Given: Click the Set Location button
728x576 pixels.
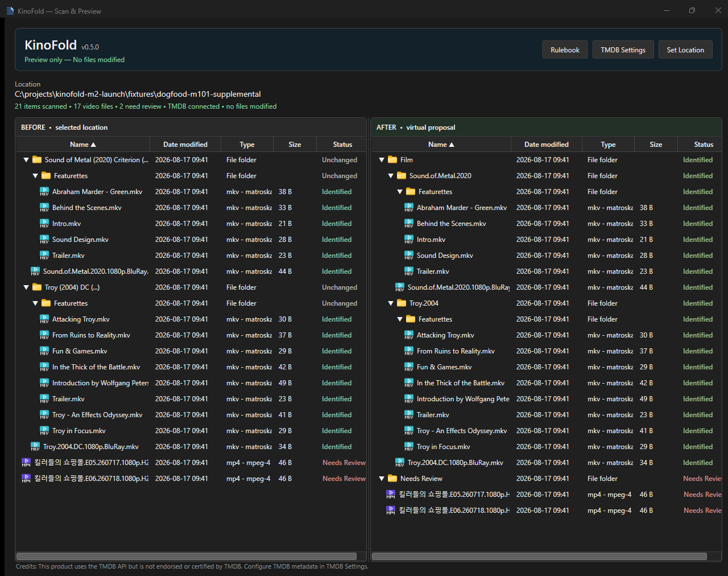Looking at the screenshot, I should click(685, 50).
